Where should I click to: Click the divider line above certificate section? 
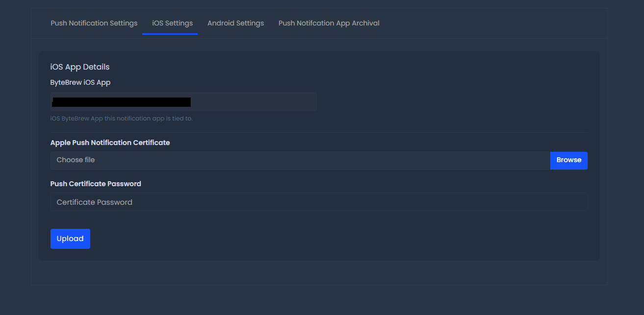[x=319, y=132]
